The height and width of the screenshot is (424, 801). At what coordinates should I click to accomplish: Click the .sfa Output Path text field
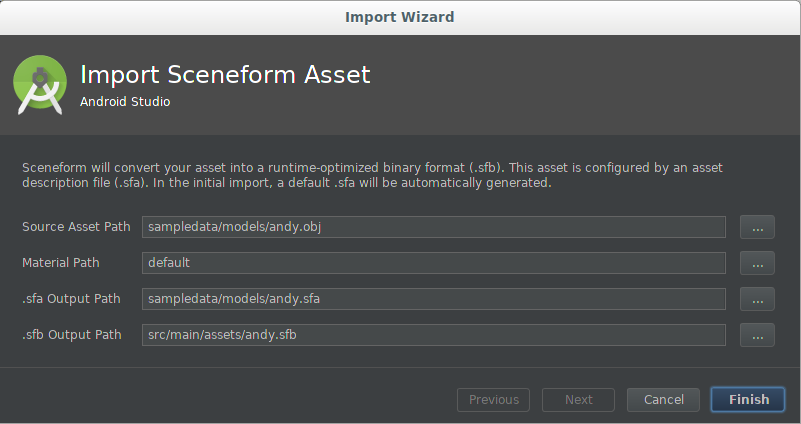pos(433,299)
